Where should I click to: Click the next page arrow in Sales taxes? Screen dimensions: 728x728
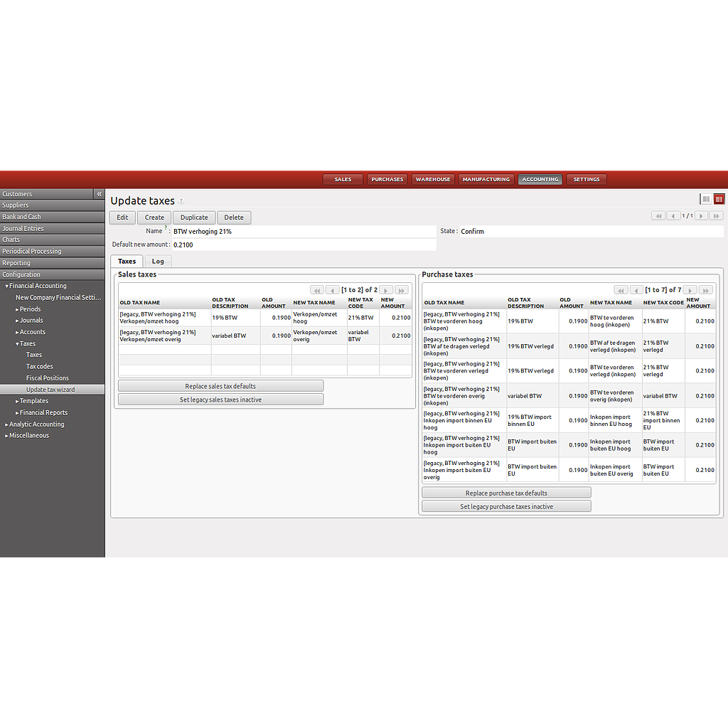tap(386, 290)
